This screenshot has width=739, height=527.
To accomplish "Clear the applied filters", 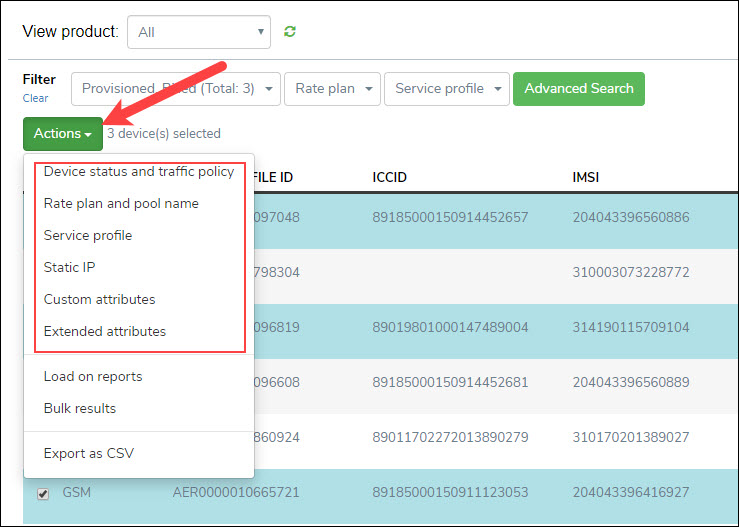I will [x=35, y=99].
